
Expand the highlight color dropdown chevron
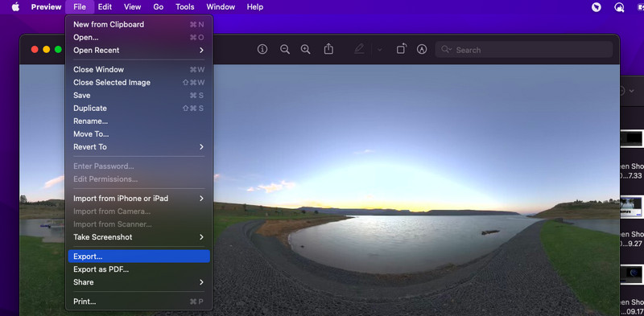[379, 50]
